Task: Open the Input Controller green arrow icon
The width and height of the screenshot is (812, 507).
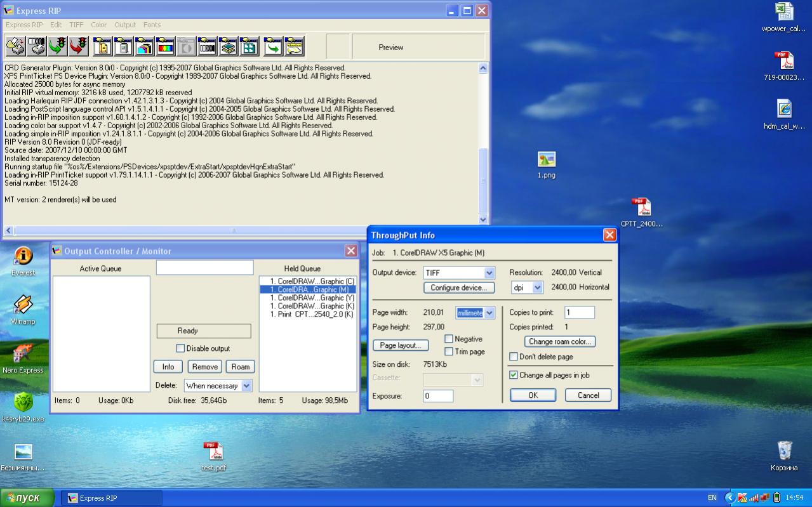Action: [x=273, y=46]
